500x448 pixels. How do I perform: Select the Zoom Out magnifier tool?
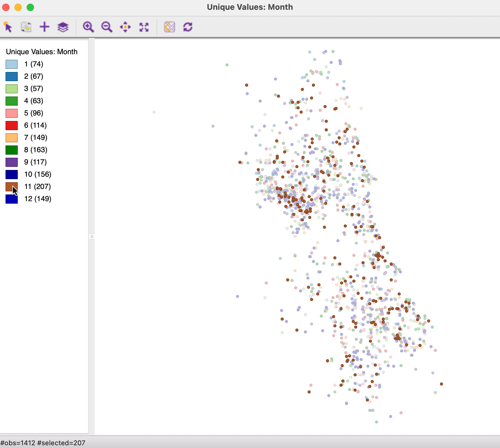pyautogui.click(x=107, y=27)
